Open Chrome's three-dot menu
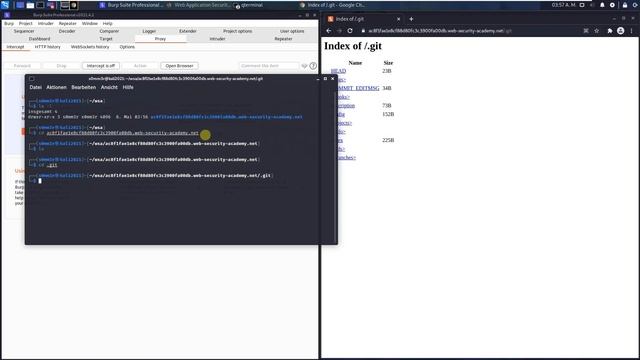Image resolution: width=640 pixels, height=360 pixels. click(631, 31)
